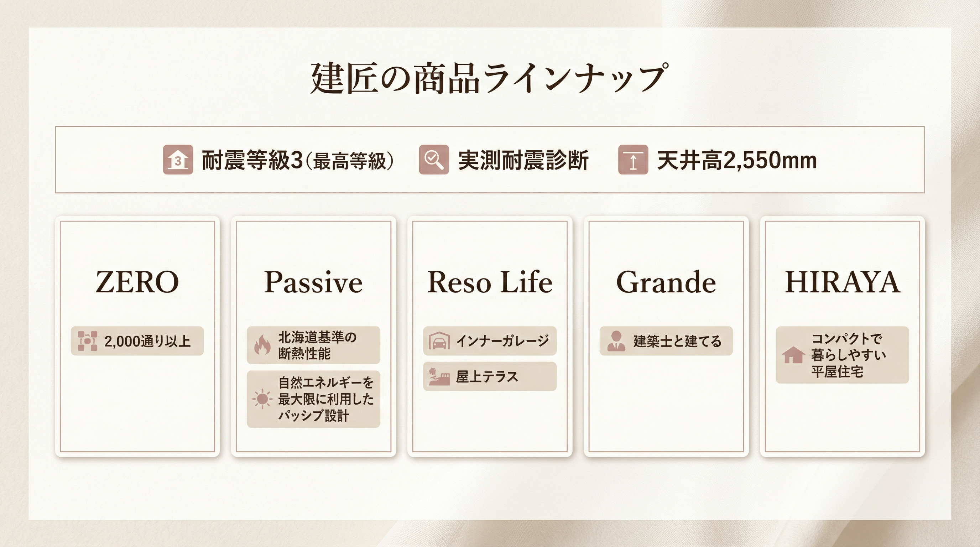The height and width of the screenshot is (547, 980).
Task: Click the house icon in HIRAYA card
Action: coord(793,355)
